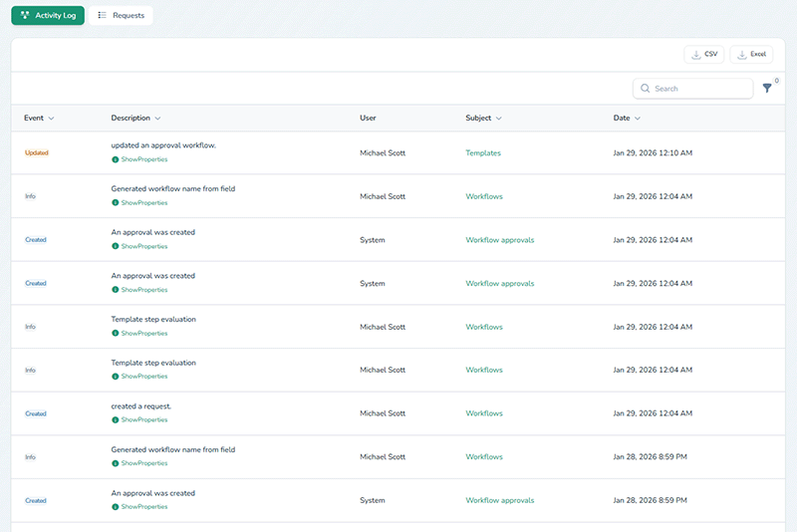The height and width of the screenshot is (532, 797).
Task: Select the Activity Log tab
Action: tap(48, 16)
